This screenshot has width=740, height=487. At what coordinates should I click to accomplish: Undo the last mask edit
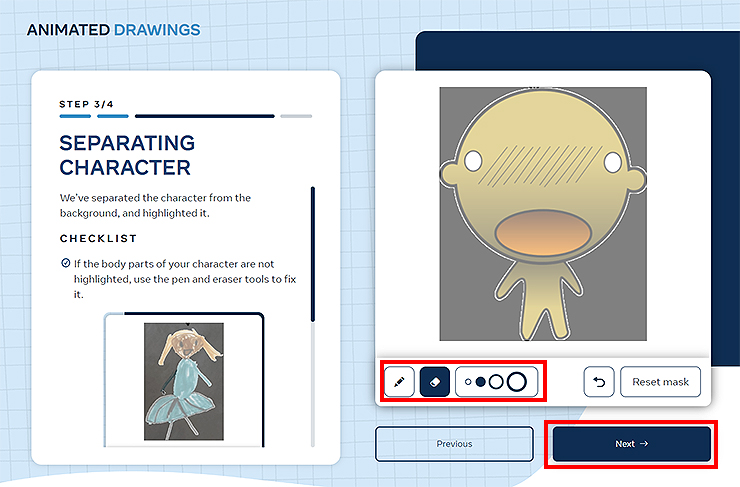[x=599, y=381]
